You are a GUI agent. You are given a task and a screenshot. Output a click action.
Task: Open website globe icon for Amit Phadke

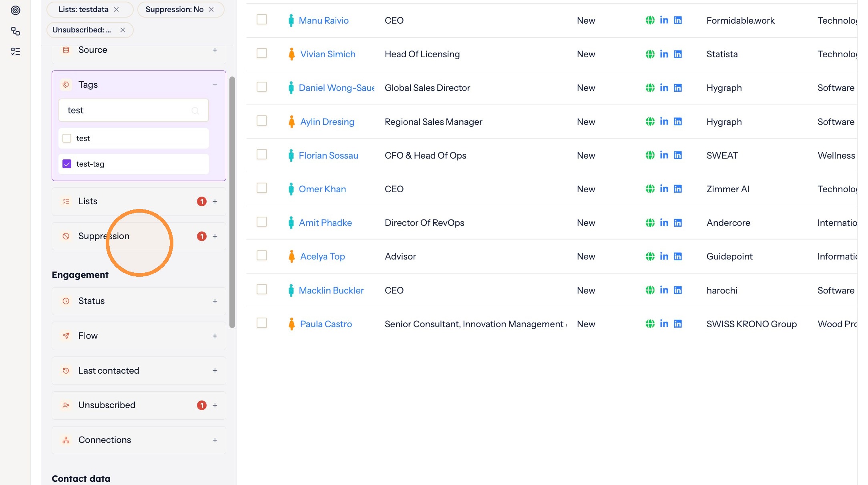tap(650, 223)
